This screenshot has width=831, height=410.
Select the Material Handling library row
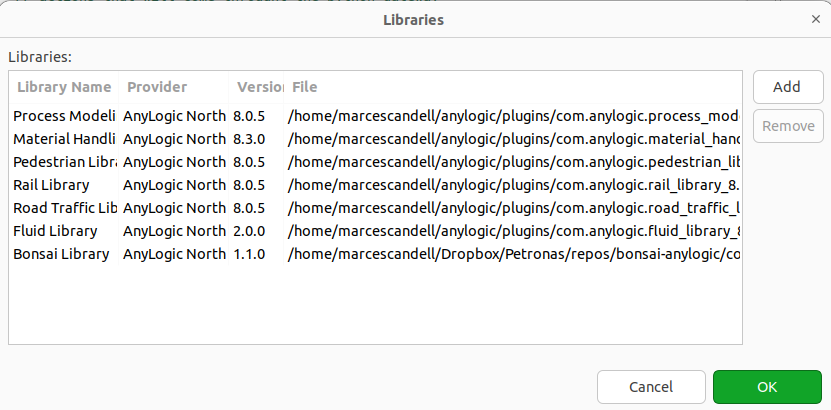(x=375, y=139)
